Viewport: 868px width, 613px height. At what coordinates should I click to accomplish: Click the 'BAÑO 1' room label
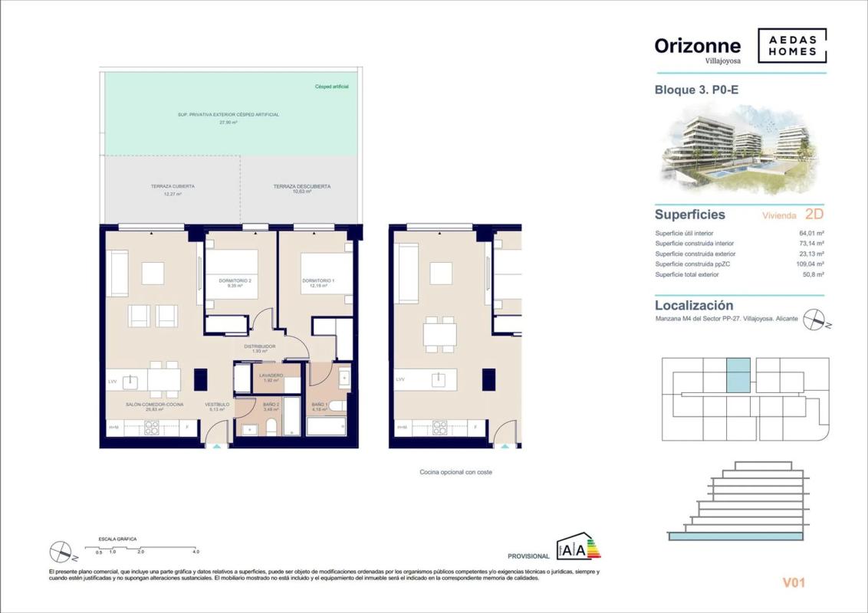click(320, 405)
